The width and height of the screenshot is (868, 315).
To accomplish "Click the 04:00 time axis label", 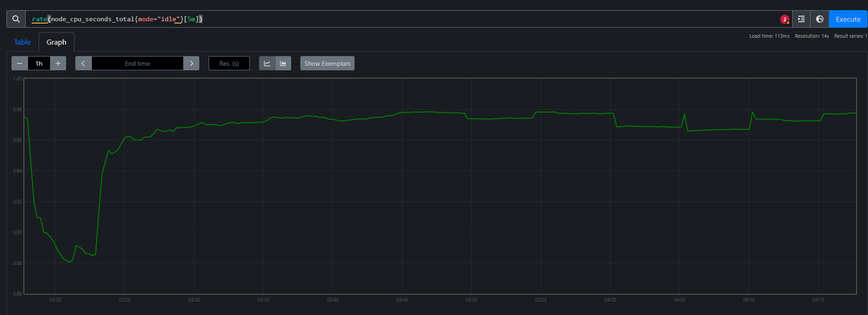I will point(610,299).
